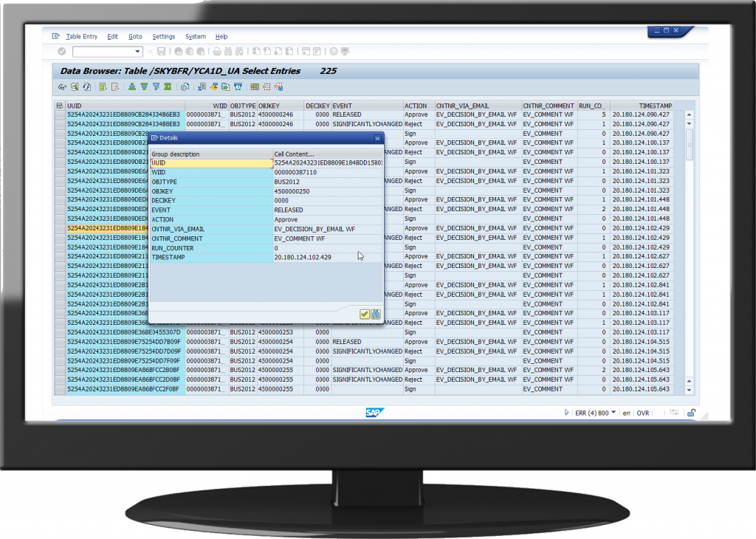Click the binoculars search button in the Details dialog
756x539 pixels.
(376, 315)
